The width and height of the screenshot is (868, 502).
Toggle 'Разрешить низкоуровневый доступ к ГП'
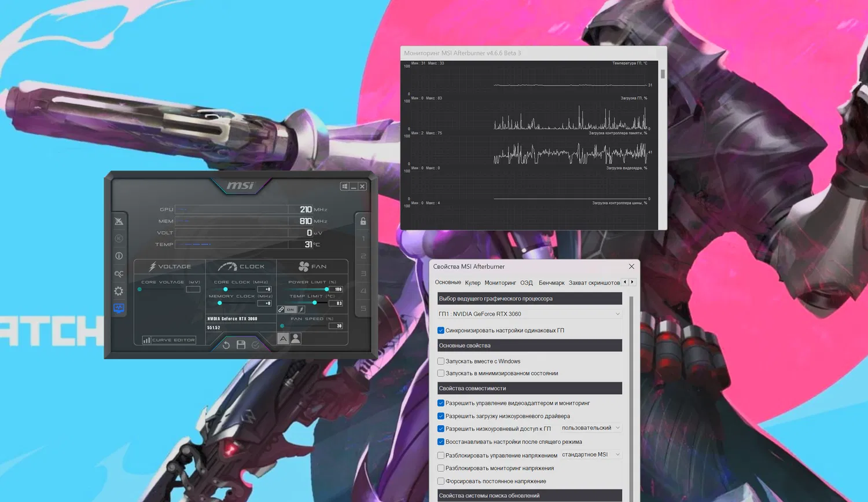click(x=441, y=429)
